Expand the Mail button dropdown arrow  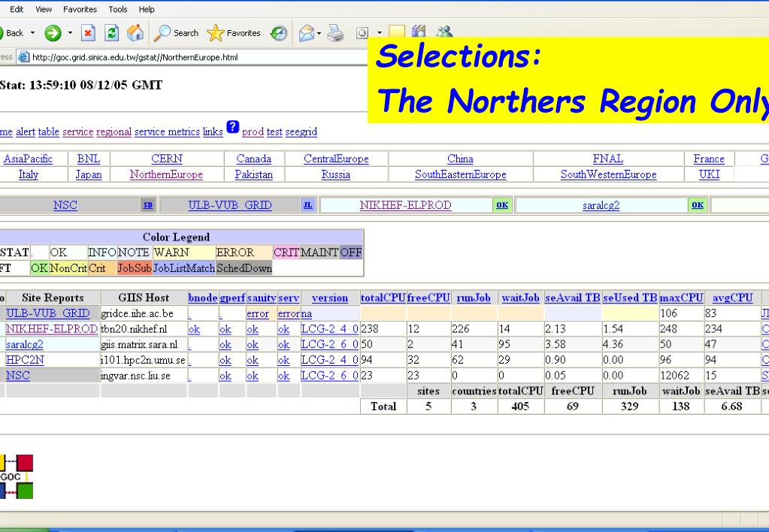pyautogui.click(x=319, y=33)
